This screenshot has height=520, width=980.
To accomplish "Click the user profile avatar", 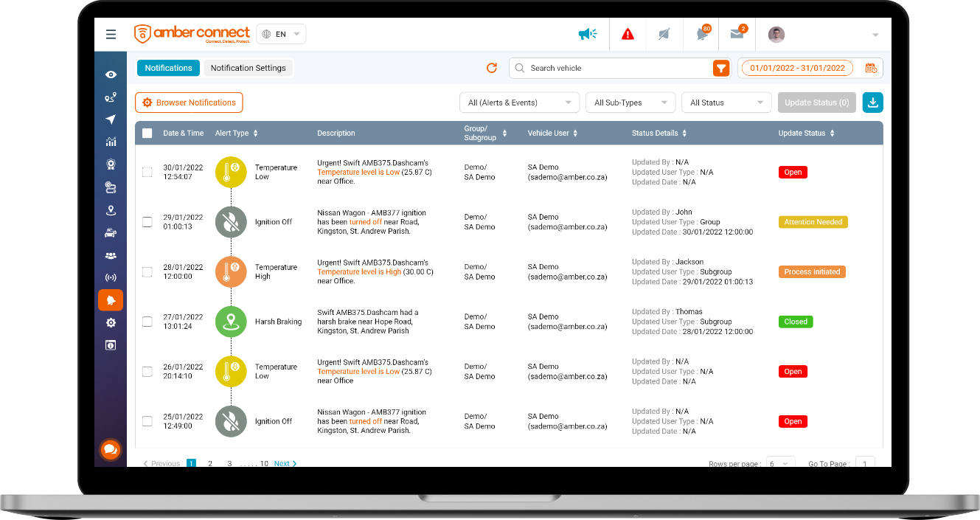I will click(x=776, y=35).
